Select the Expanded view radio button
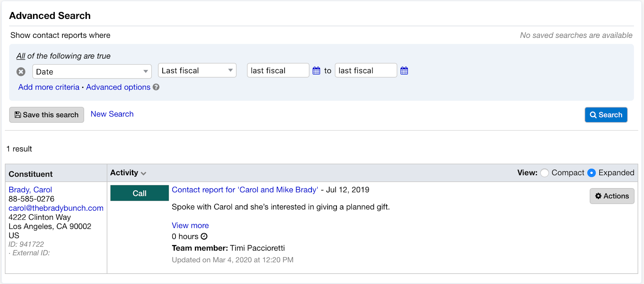This screenshot has height=284, width=644. click(x=591, y=173)
